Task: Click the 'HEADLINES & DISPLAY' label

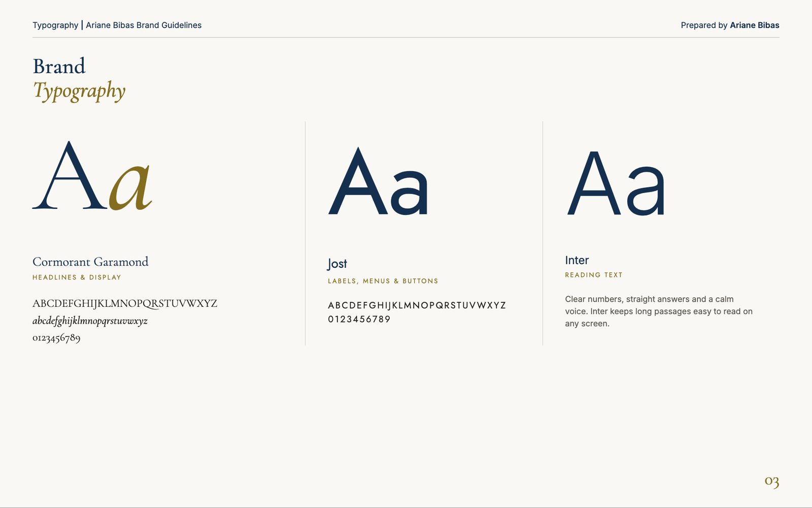Action: pyautogui.click(x=77, y=277)
